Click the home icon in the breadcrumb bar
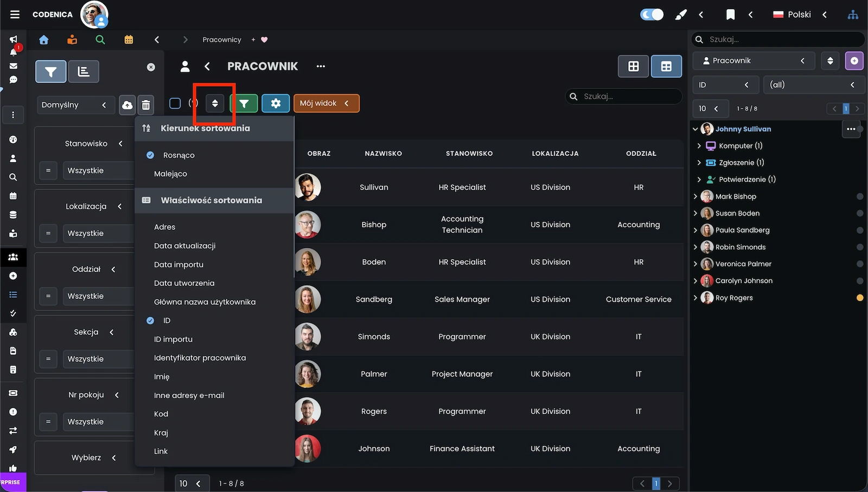The height and width of the screenshot is (492, 868). [x=44, y=40]
